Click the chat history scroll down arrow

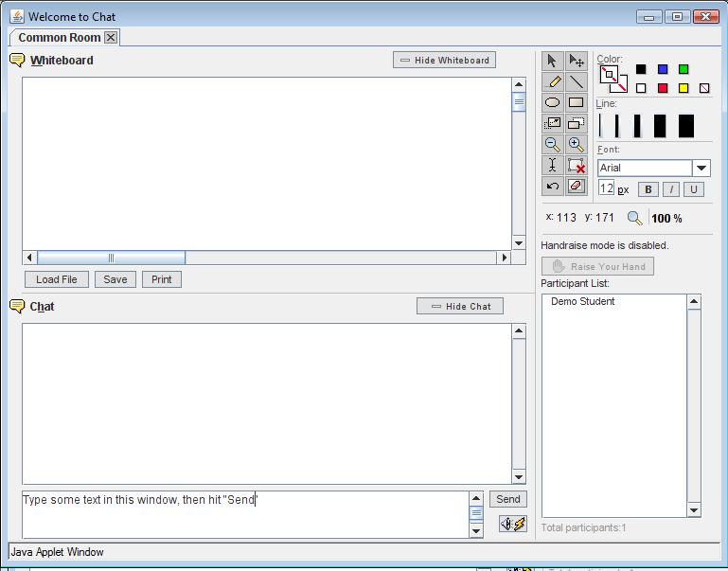pyautogui.click(x=519, y=476)
